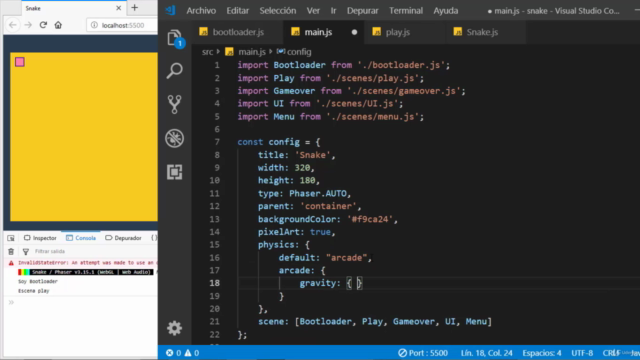Open a new browser tab
Image resolution: width=640 pixels, height=360 pixels.
point(135,8)
